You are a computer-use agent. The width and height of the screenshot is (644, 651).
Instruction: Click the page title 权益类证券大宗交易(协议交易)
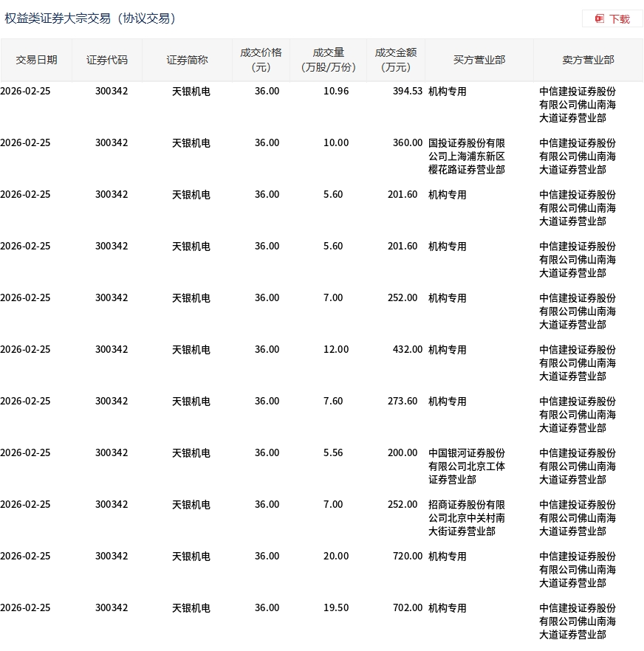tap(90, 18)
